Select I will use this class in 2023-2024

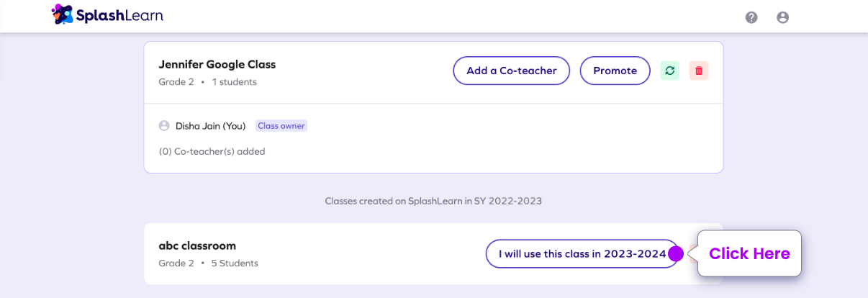[582, 253]
